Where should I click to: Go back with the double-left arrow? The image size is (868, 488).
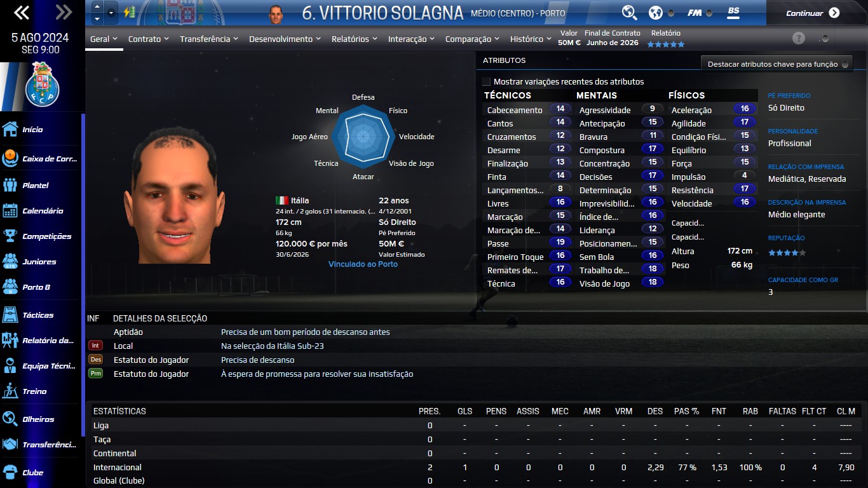(x=22, y=11)
